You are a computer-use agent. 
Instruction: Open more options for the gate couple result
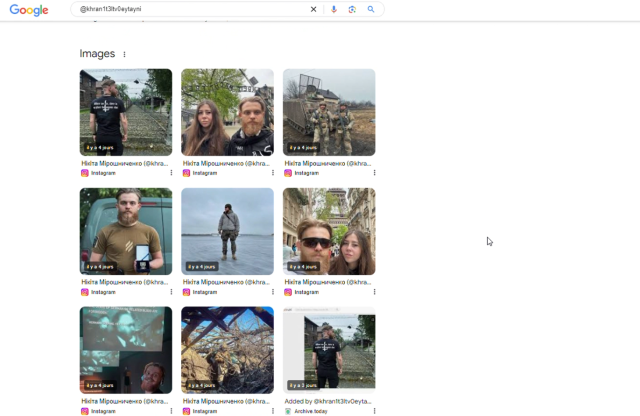[x=273, y=173]
